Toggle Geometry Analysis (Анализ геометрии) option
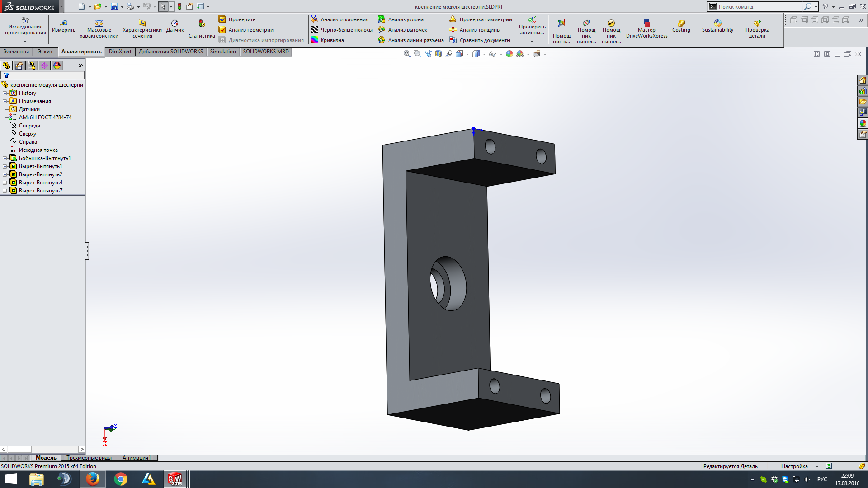Viewport: 868px width, 488px height. coord(222,30)
